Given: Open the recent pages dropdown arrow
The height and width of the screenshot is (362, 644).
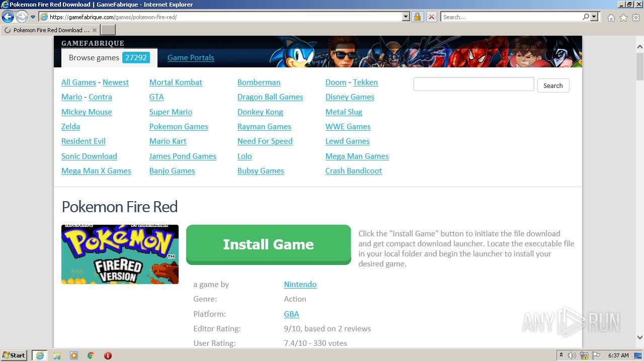Looking at the screenshot, I should point(33,17).
